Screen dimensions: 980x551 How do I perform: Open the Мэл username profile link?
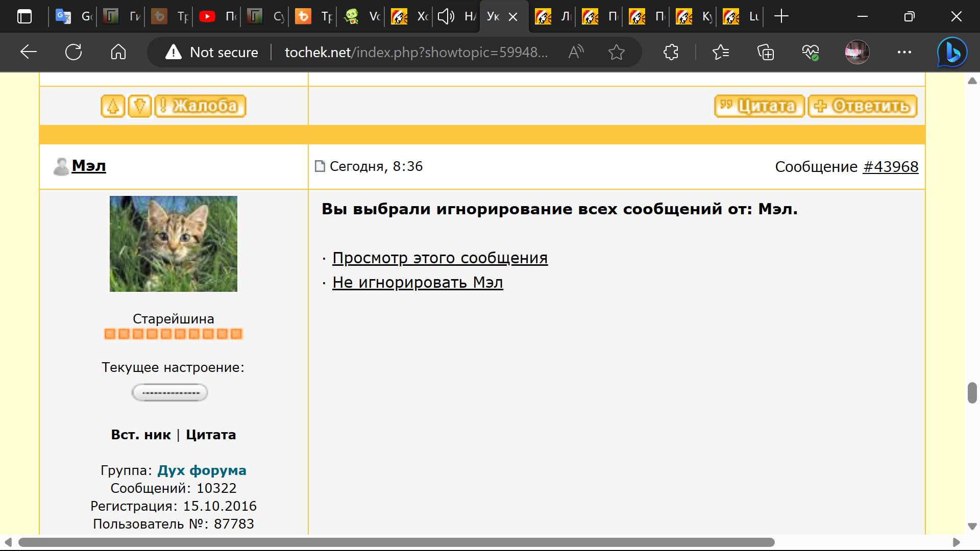pos(89,166)
